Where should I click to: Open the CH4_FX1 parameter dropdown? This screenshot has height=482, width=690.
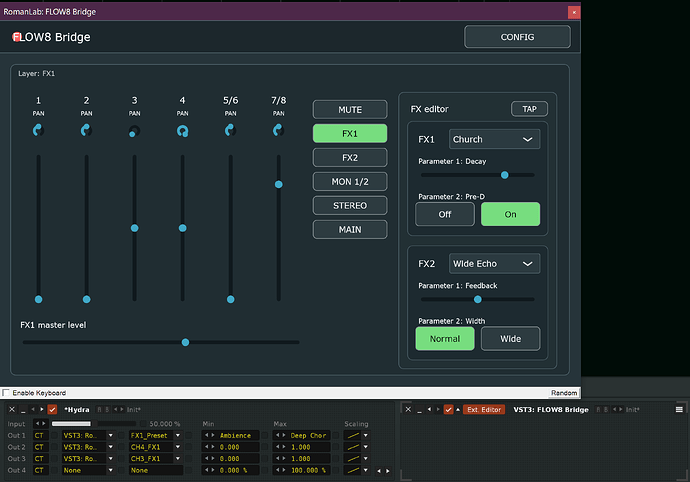(156, 447)
